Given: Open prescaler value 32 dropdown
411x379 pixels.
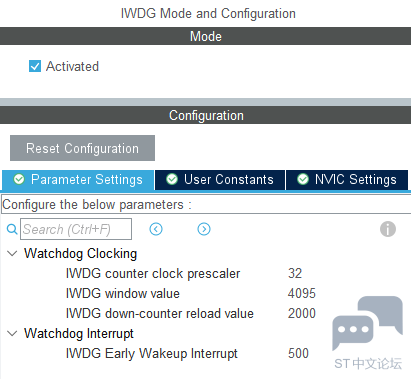Looking at the screenshot, I should point(295,274).
